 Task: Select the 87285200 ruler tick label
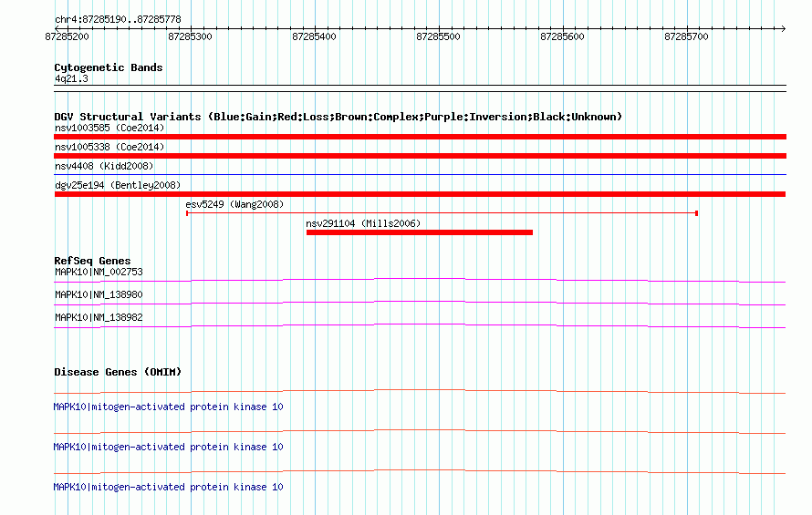click(67, 36)
